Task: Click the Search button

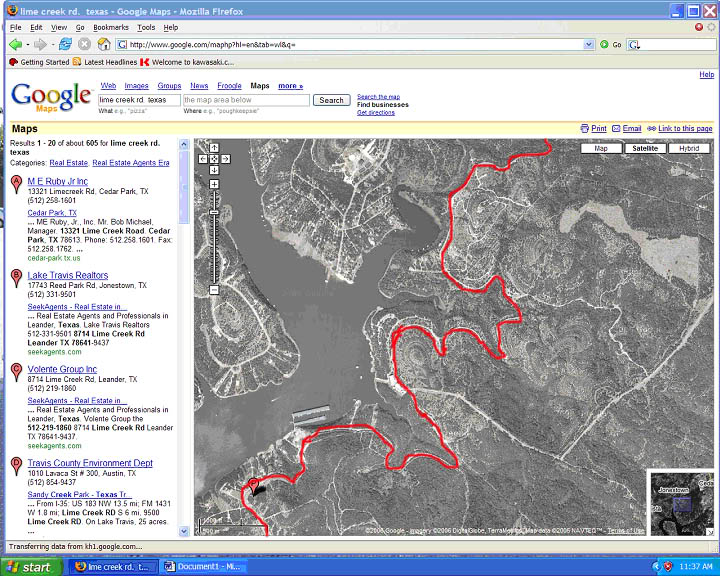Action: pyautogui.click(x=331, y=100)
